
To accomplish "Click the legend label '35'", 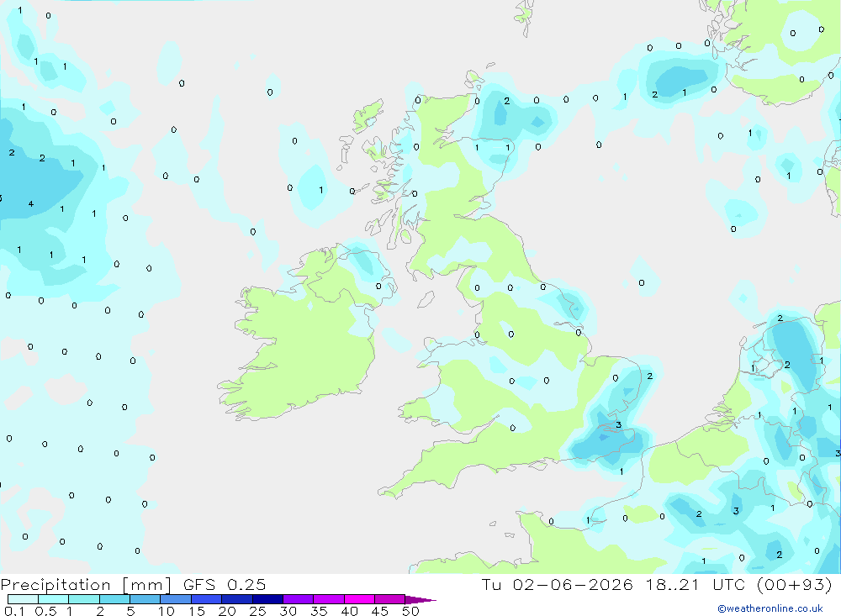I will click(x=319, y=611).
